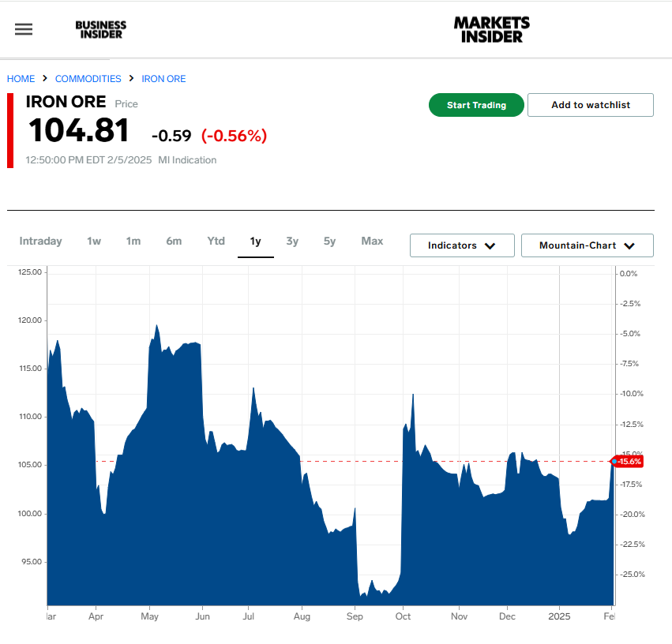Select the 6m time range

174,241
